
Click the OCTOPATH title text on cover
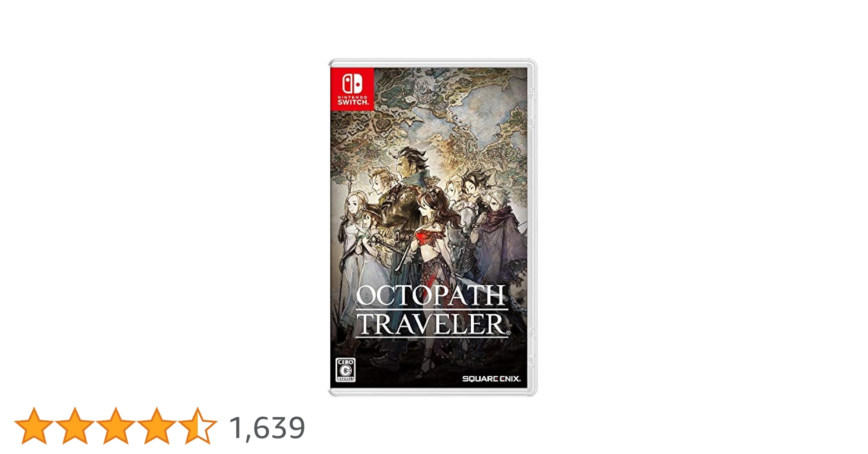(431, 296)
